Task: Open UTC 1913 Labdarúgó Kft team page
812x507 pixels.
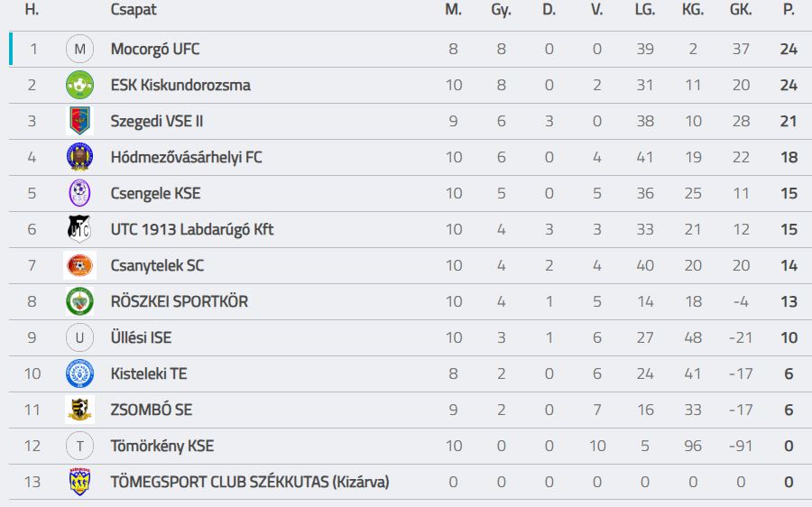Action: (x=192, y=229)
